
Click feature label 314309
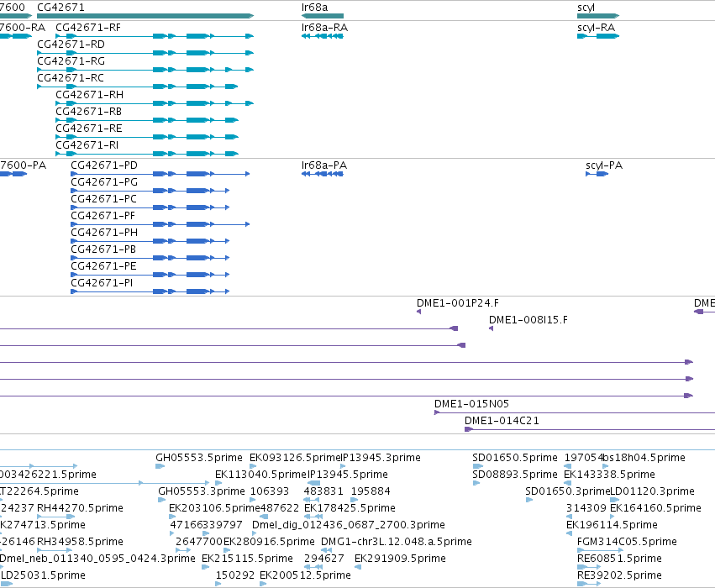pyautogui.click(x=586, y=508)
